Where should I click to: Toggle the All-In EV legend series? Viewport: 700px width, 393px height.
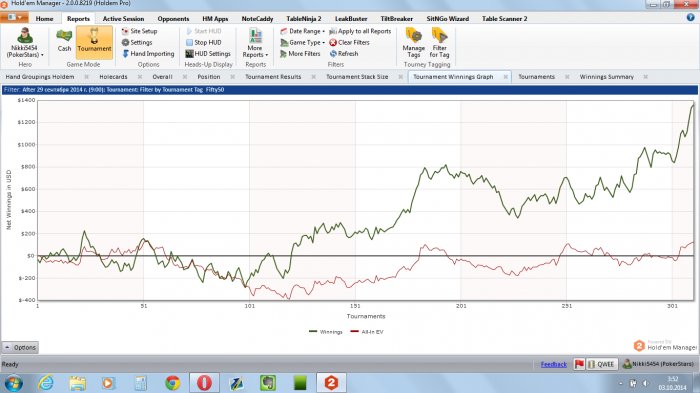pyautogui.click(x=367, y=332)
